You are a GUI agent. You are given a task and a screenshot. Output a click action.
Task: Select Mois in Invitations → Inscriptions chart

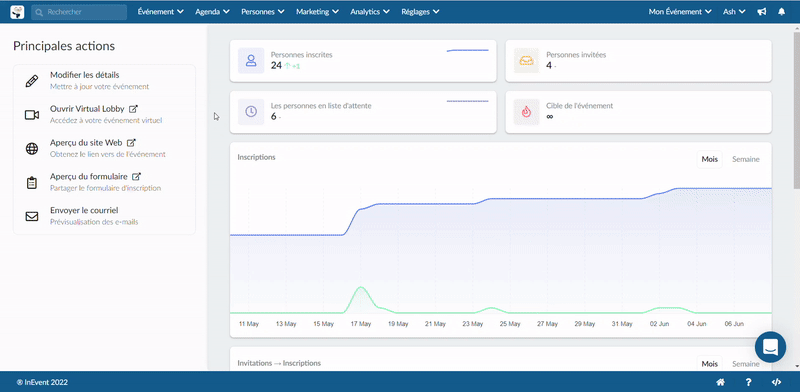click(x=709, y=363)
